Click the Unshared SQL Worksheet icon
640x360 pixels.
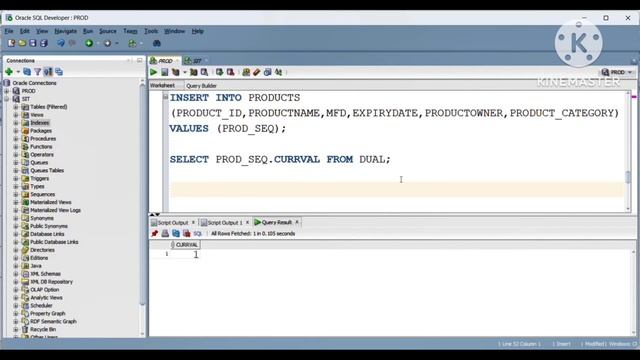(x=246, y=72)
